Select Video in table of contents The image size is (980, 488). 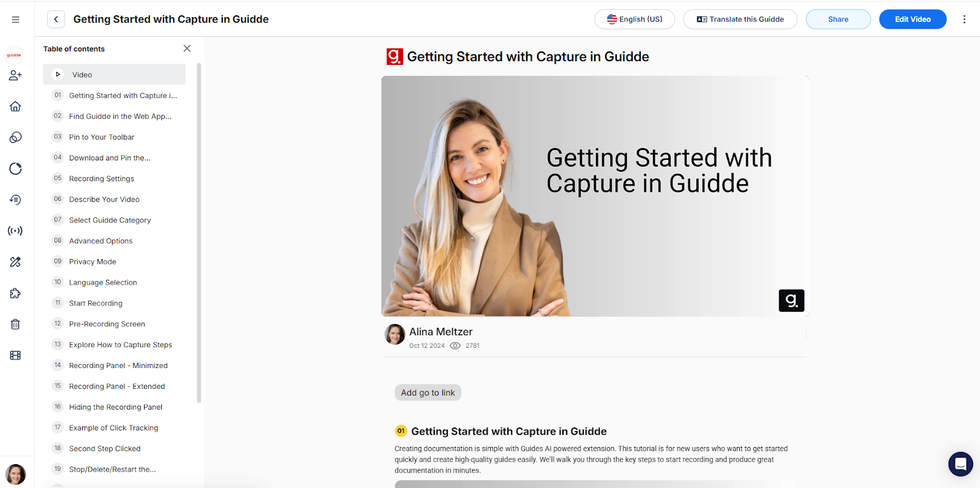[114, 75]
